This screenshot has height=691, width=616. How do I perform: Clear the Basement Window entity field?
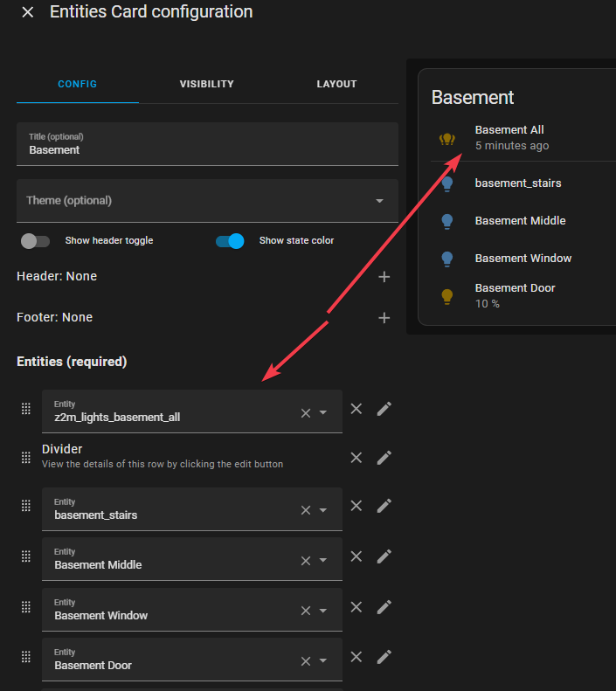(306, 611)
